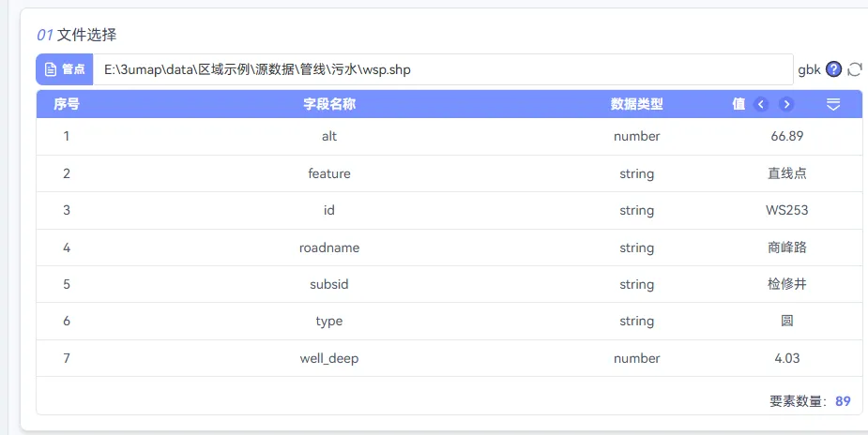The width and height of the screenshot is (868, 435).
Task: Select the roadname field row
Action: [x=449, y=247]
